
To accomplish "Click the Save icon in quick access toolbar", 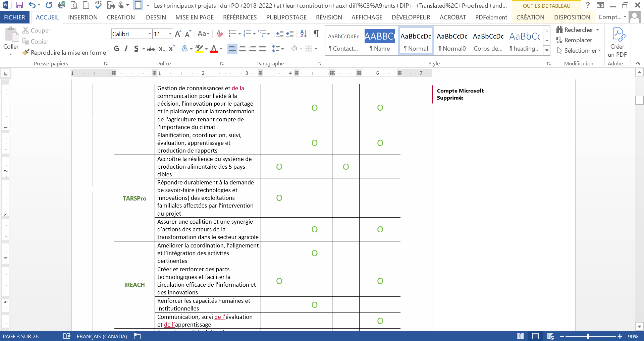I will point(19,5).
